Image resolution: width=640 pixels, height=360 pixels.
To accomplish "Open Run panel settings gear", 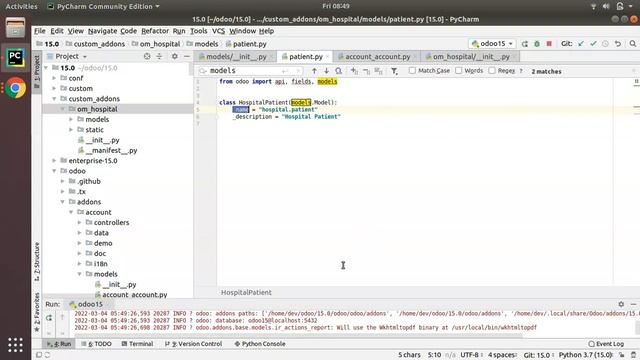I will [621, 304].
